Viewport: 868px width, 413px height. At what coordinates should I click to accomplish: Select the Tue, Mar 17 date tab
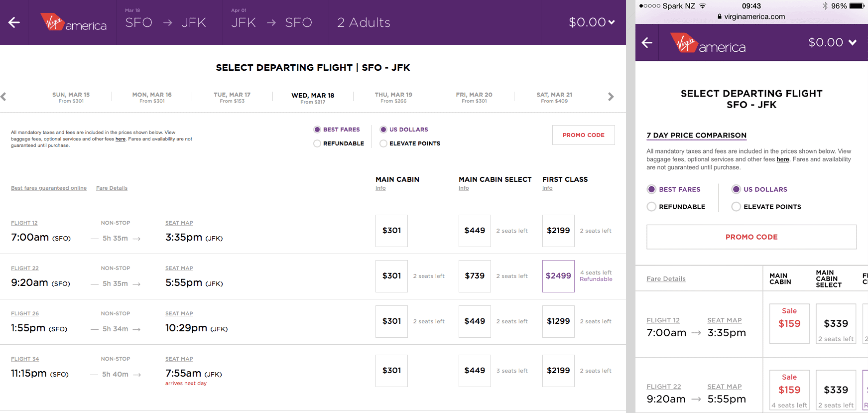232,97
